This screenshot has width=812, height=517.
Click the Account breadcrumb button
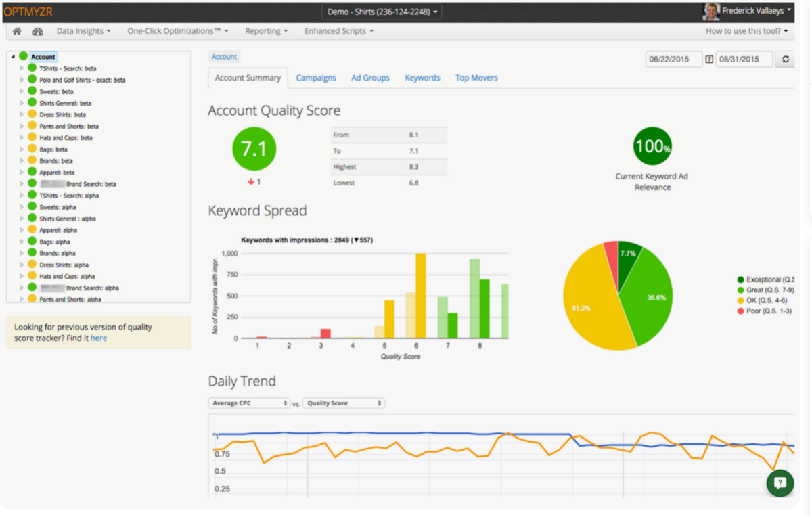pyautogui.click(x=224, y=57)
